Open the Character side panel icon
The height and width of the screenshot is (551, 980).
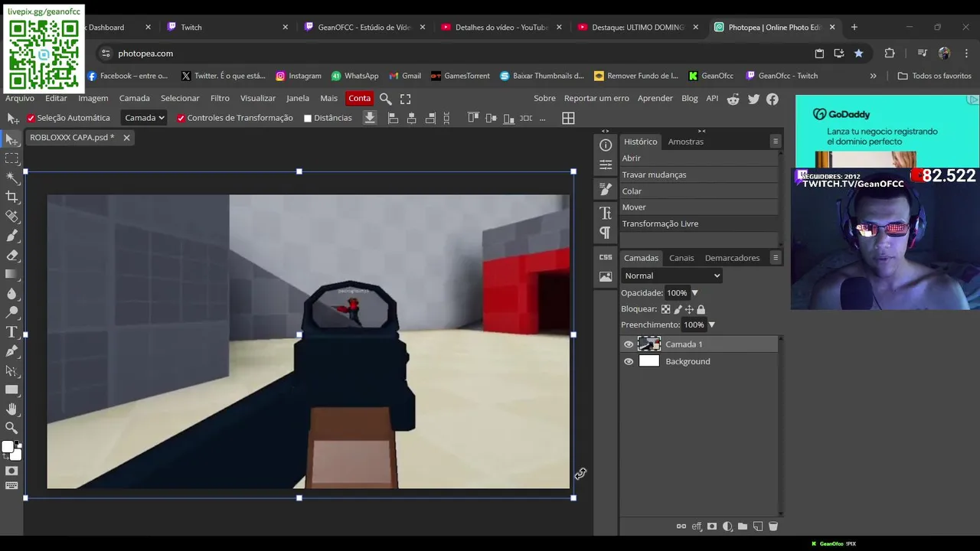606,213
